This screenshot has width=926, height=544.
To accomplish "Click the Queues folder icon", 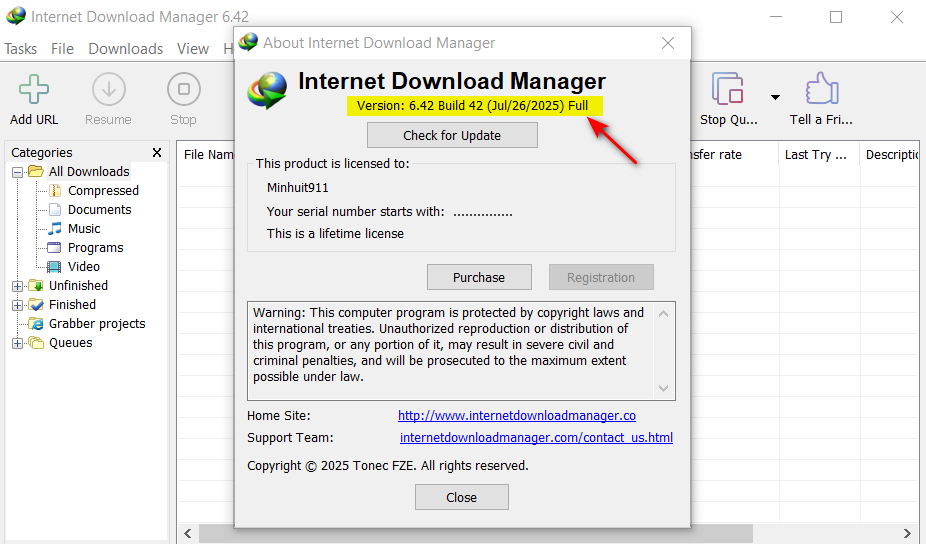I will [x=36, y=343].
